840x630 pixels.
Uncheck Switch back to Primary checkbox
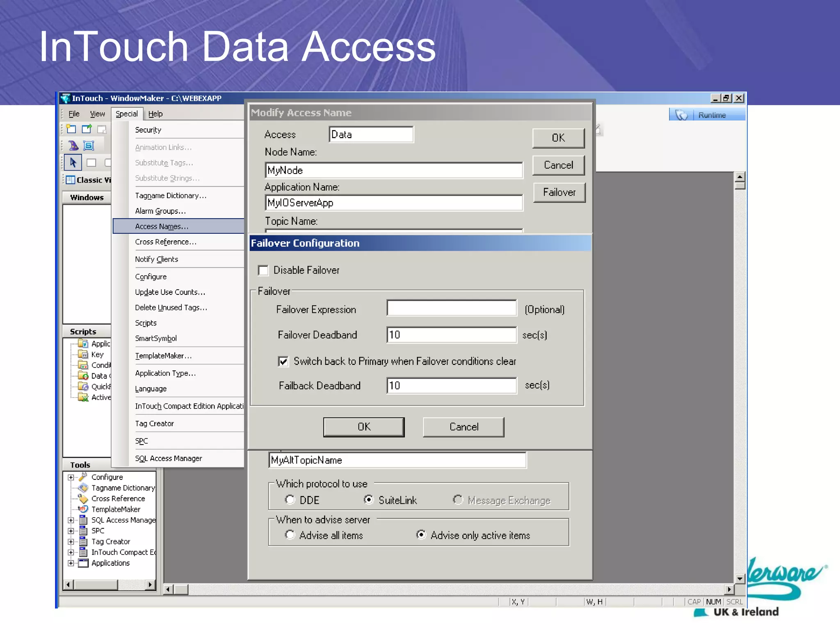[x=283, y=361]
